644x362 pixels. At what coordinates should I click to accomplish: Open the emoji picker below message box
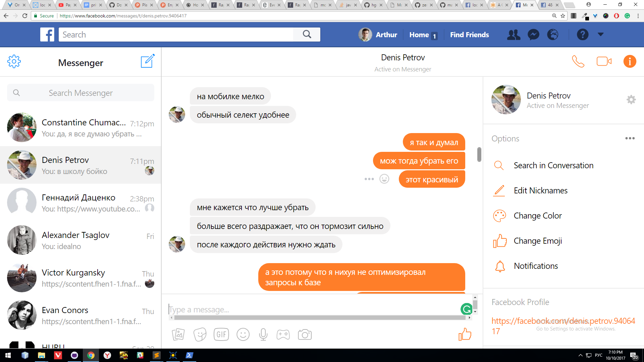(x=243, y=335)
